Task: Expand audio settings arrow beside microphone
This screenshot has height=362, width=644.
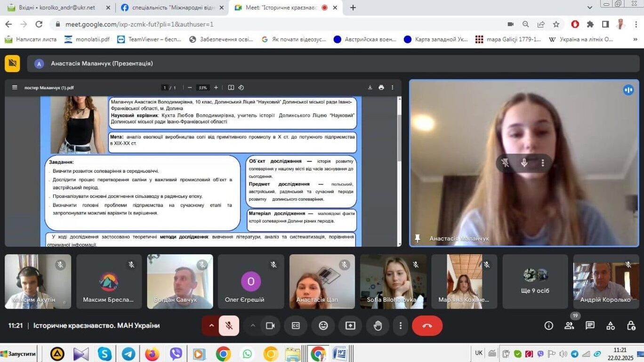Action: (x=211, y=326)
